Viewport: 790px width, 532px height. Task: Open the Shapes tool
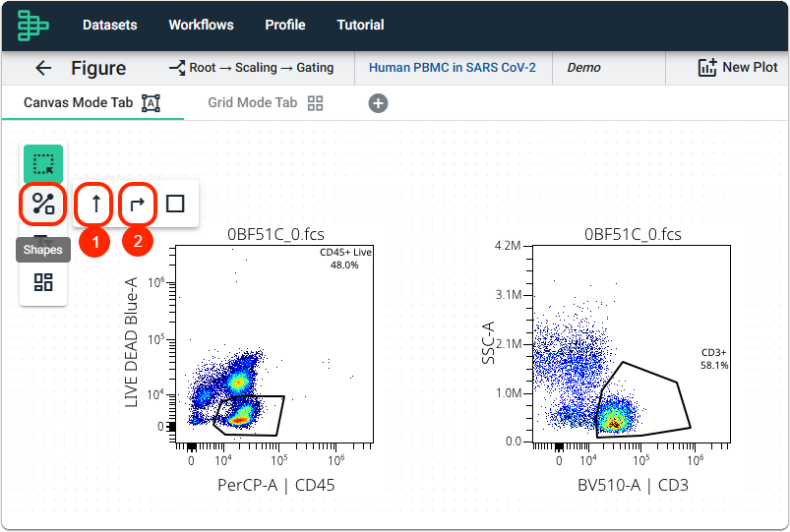pyautogui.click(x=43, y=204)
